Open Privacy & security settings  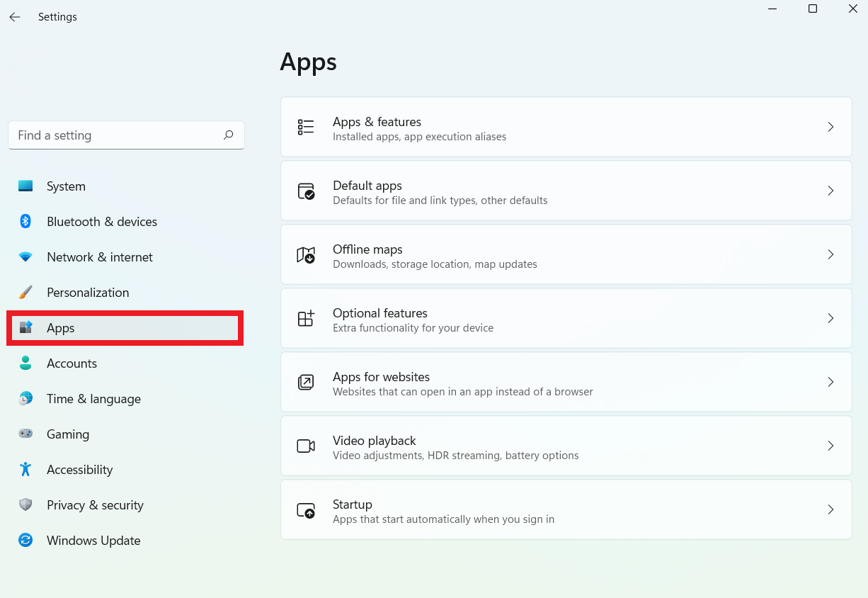tap(126, 505)
